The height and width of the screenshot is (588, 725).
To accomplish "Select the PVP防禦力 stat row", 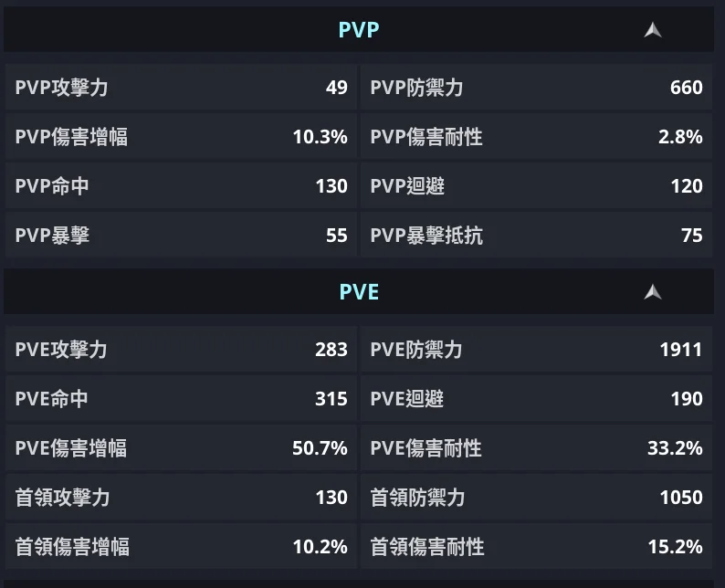I will [x=536, y=88].
